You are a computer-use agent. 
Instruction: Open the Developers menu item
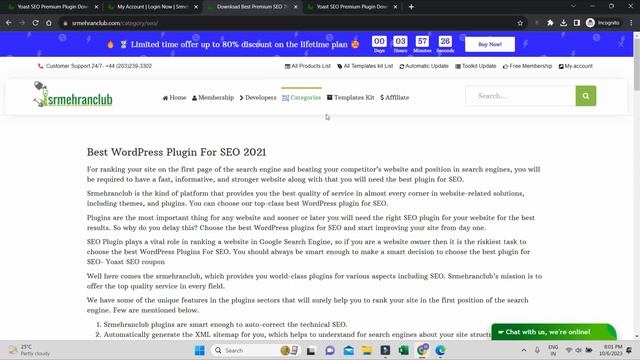[x=258, y=98]
